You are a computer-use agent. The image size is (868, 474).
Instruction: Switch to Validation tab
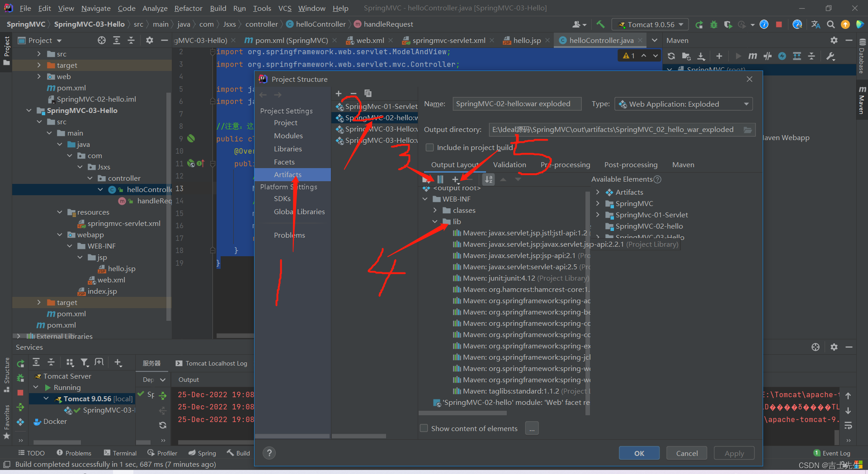509,164
